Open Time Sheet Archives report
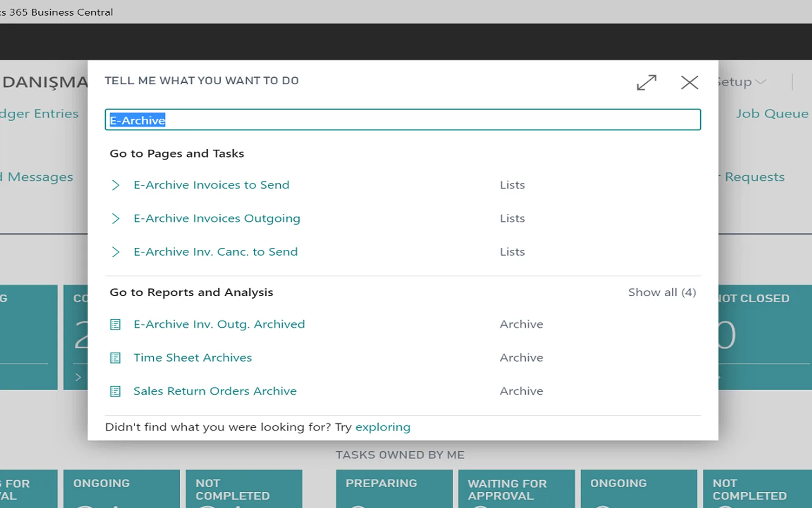Screen dimensions: 812x508 pyautogui.click(x=193, y=358)
